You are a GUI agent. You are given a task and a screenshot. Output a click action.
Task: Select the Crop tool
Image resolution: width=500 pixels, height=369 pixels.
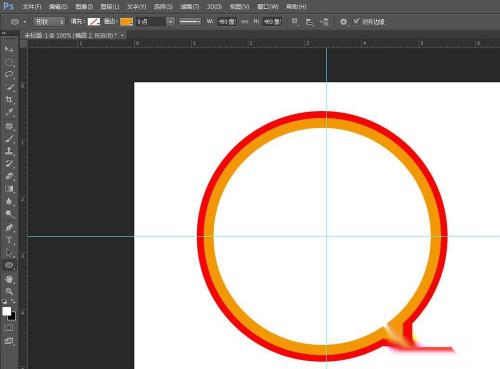[x=9, y=100]
